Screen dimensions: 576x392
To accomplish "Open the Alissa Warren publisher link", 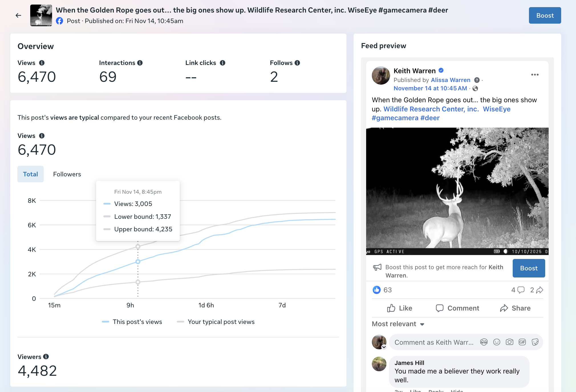I will point(450,80).
